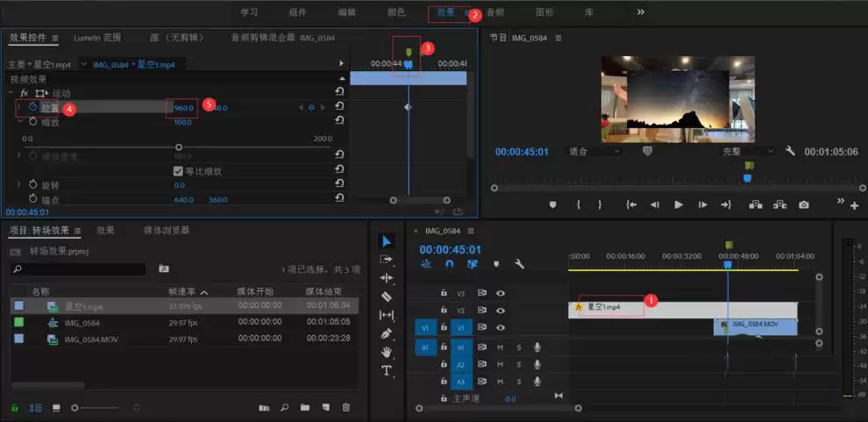
Task: Select the Pen tool
Action: [x=387, y=333]
